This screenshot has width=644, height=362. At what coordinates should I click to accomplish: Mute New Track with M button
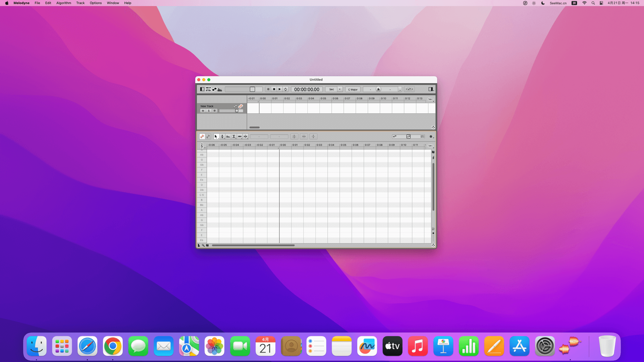(203, 111)
